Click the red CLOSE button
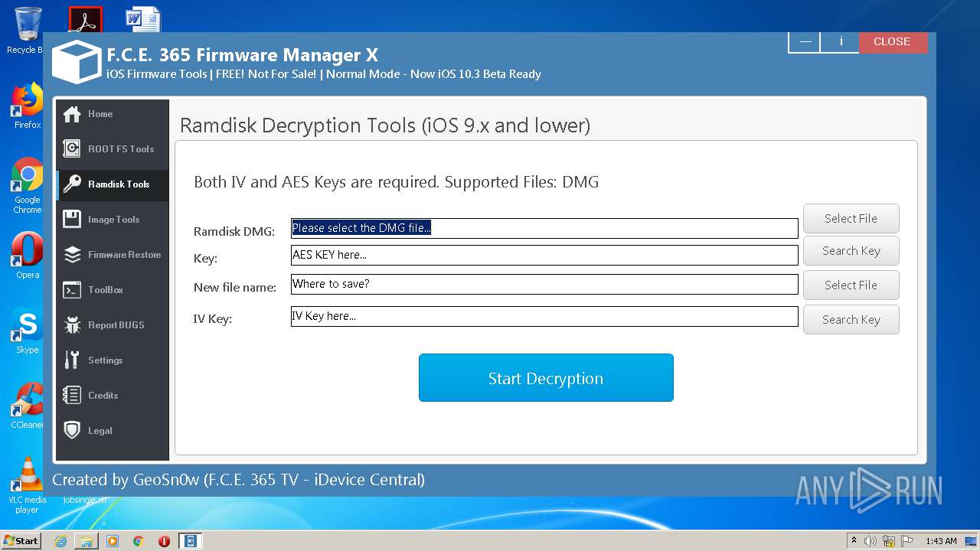This screenshot has height=551, width=980. pos(892,42)
